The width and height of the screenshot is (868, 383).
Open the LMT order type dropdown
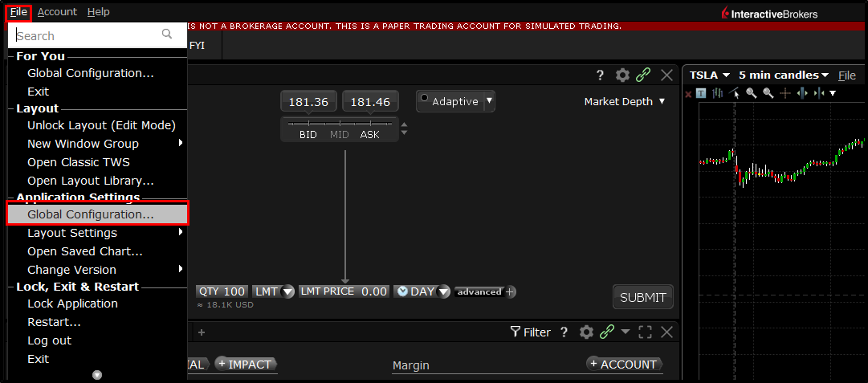click(273, 291)
